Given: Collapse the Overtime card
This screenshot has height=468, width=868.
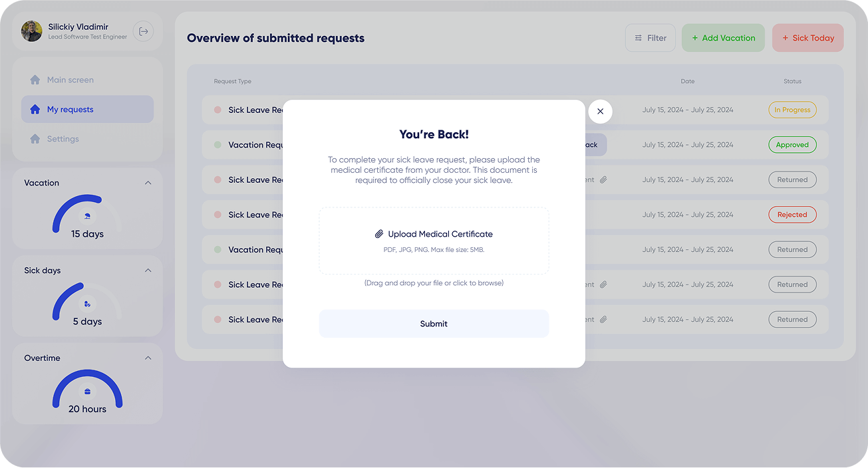Looking at the screenshot, I should (x=148, y=358).
